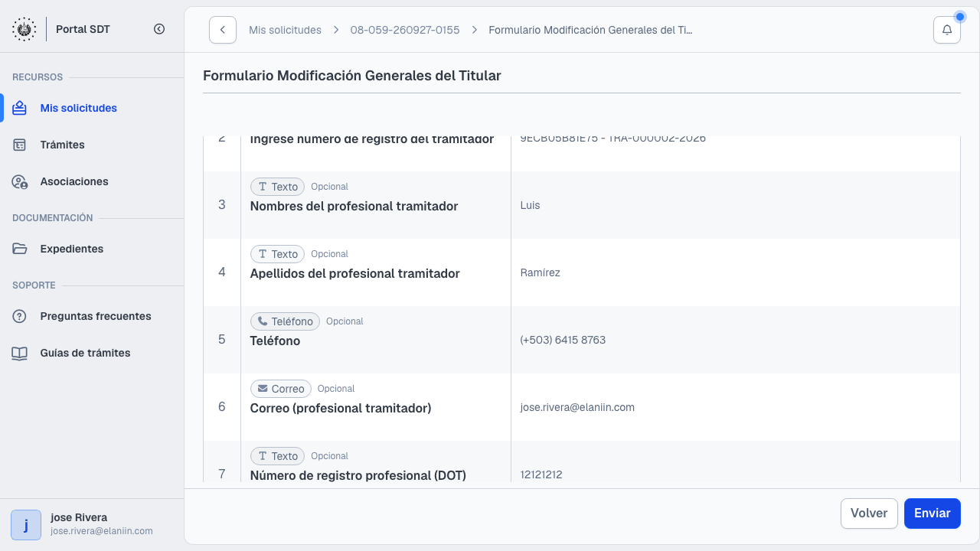Screen dimensions: 980x551
Task: Submit the form with Enviar
Action: pyautogui.click(x=933, y=514)
